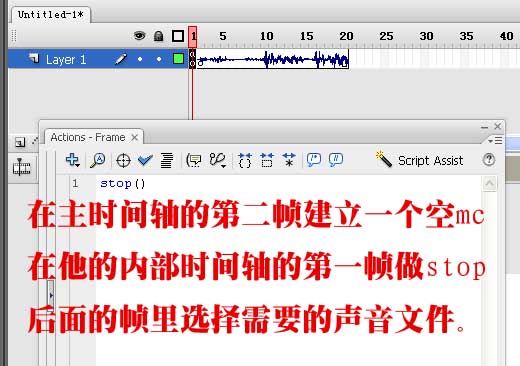Click frame number 25 on the timeline ruler
The width and height of the screenshot is (520, 366).
click(x=386, y=36)
